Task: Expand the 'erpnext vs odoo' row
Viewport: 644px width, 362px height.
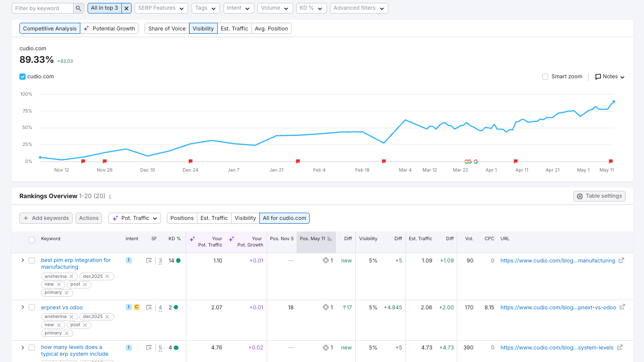Action: (22, 307)
